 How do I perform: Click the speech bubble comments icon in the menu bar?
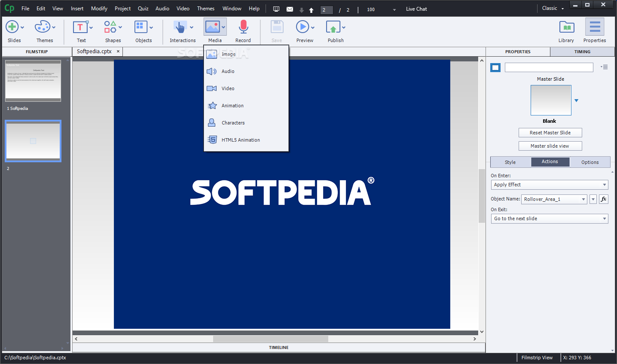(x=276, y=9)
